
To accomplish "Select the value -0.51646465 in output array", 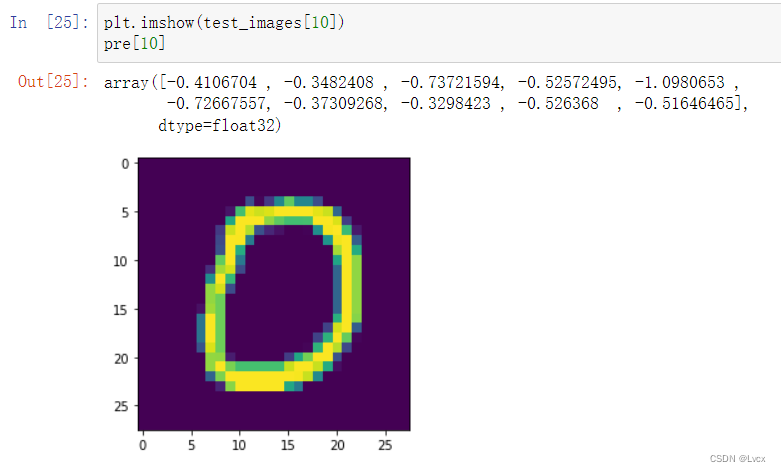I will (x=685, y=104).
